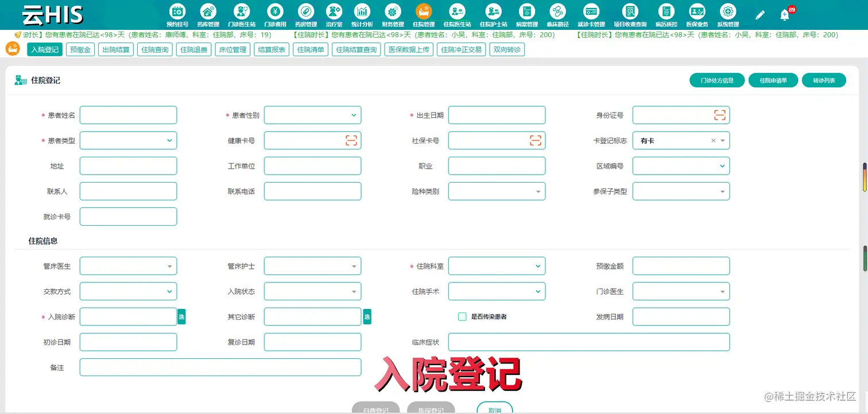Select the 住院医生站 icon
This screenshot has height=414, width=868.
[x=457, y=14]
